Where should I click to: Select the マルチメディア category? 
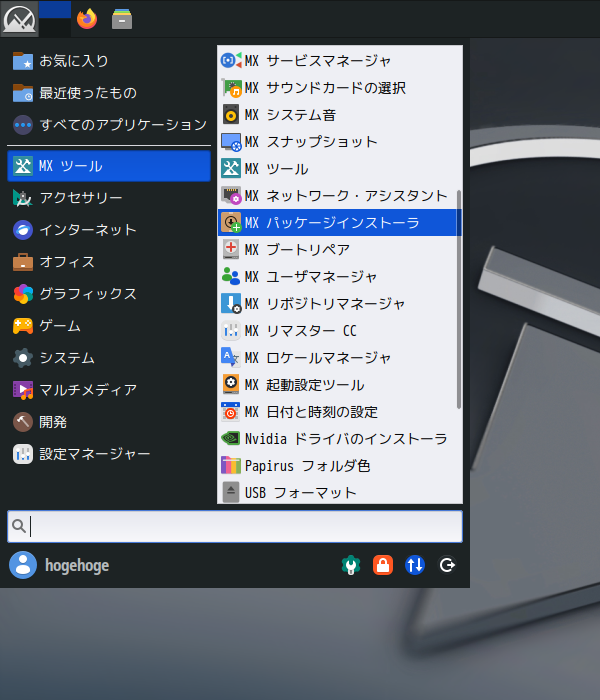tap(87, 390)
